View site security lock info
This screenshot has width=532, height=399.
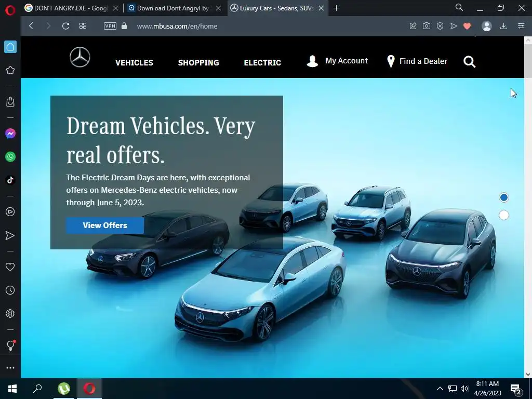124,26
